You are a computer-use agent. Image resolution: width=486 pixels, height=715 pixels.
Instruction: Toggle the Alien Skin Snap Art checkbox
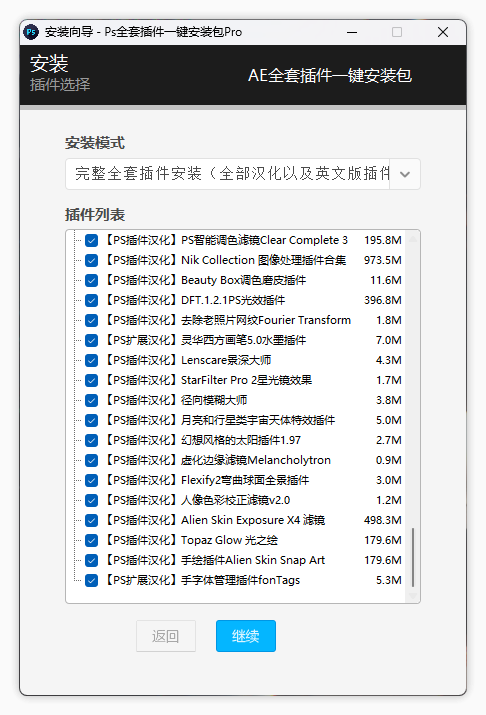point(92,560)
